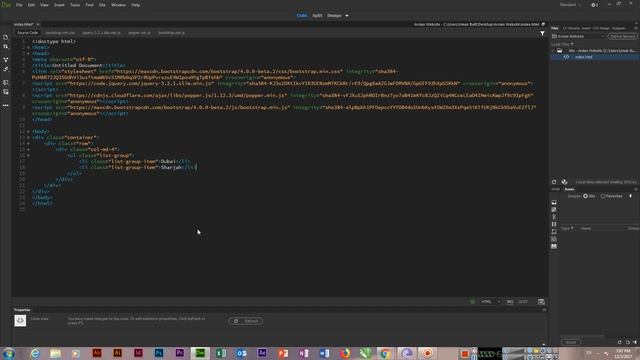
Task: Collapse the Site - Arslan Website folder
Action: coord(553,51)
